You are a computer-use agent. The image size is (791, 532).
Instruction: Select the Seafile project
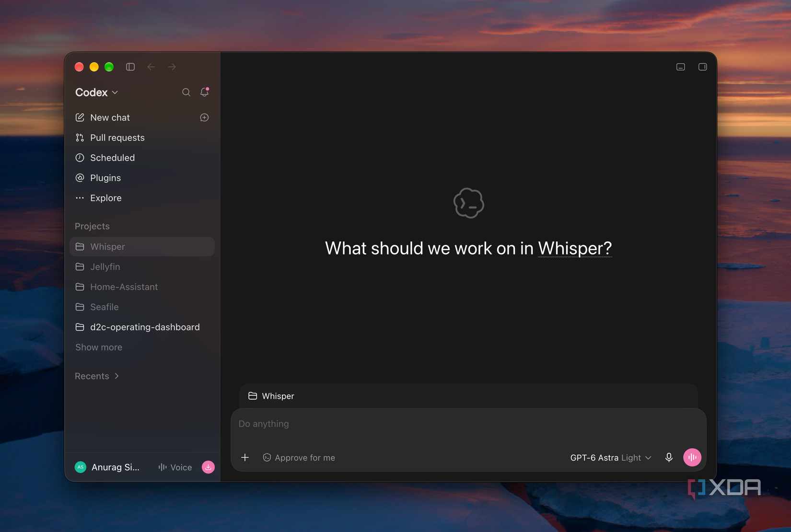142,307
